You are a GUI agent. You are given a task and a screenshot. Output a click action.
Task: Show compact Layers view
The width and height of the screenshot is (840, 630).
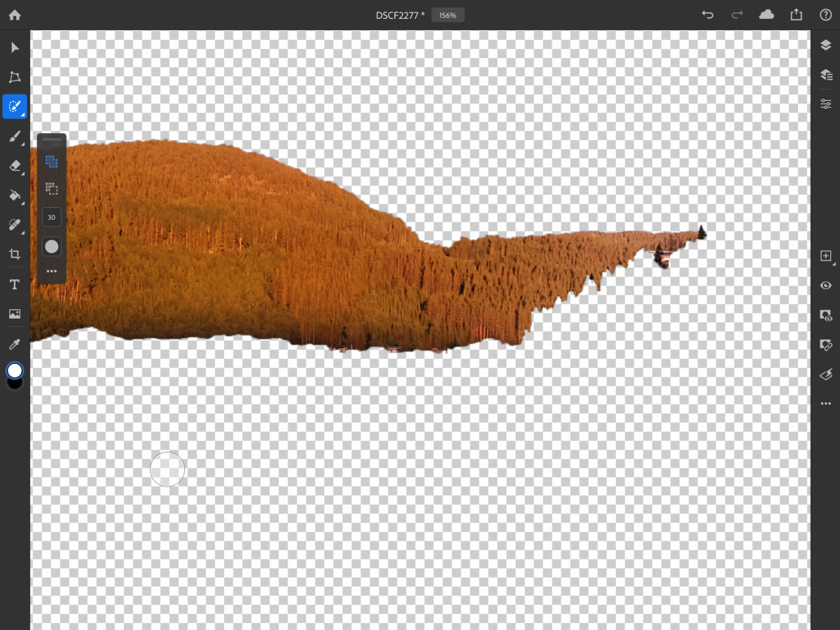826,45
